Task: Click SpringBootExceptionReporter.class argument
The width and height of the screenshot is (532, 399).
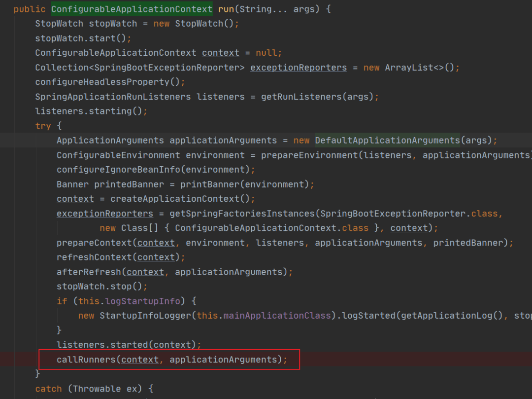Action: [409, 214]
